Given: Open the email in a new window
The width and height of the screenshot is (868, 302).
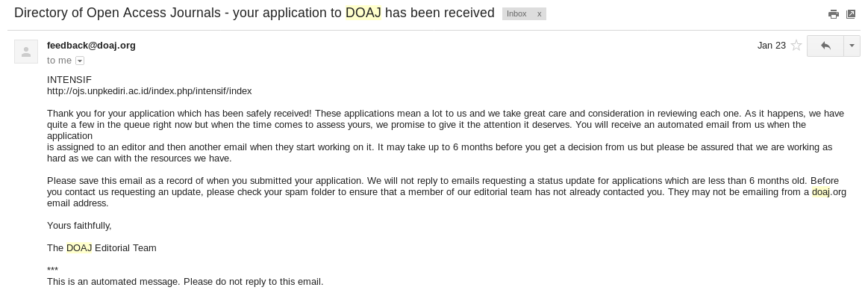Looking at the screenshot, I should [x=851, y=14].
